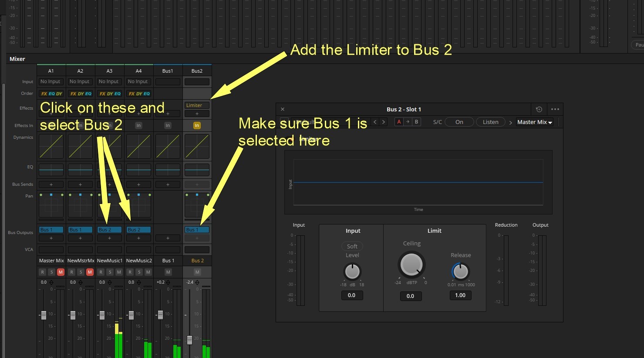Open the A2 EQ graph
The image size is (644, 358).
coord(80,170)
